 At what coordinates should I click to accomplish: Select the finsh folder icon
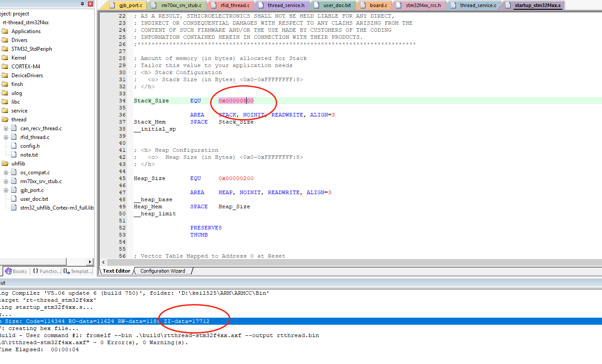coord(5,84)
